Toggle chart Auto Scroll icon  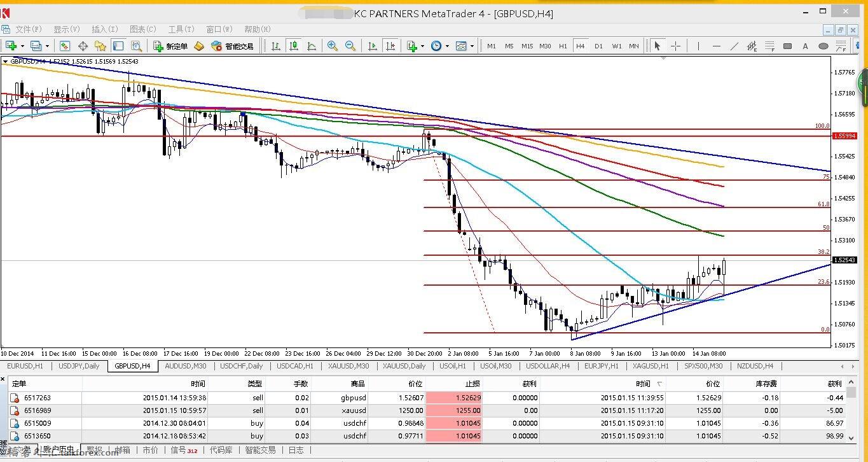(373, 46)
